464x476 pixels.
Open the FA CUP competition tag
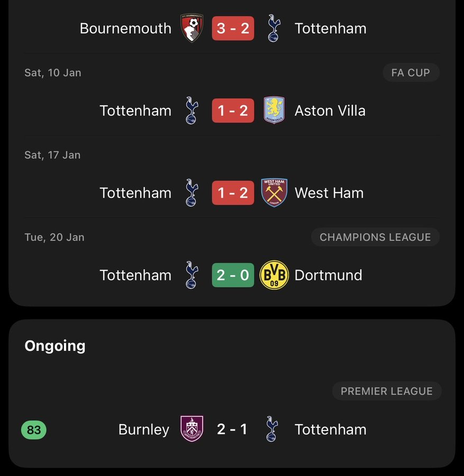click(411, 73)
